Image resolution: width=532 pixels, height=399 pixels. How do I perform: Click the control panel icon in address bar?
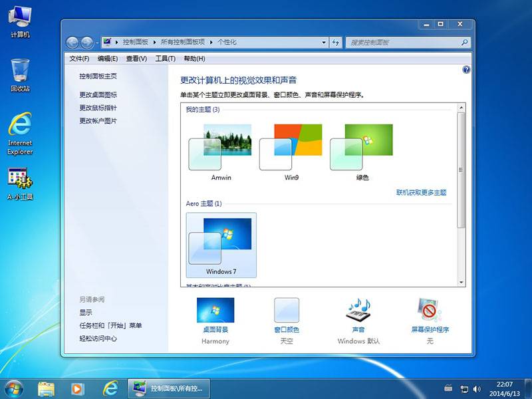107,42
